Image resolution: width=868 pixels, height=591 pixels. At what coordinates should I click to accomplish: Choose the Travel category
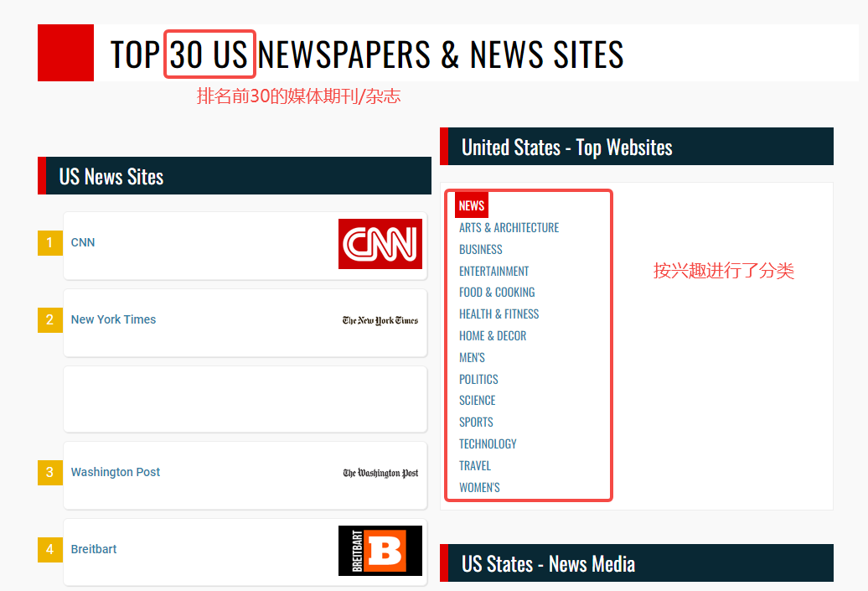tap(475, 465)
